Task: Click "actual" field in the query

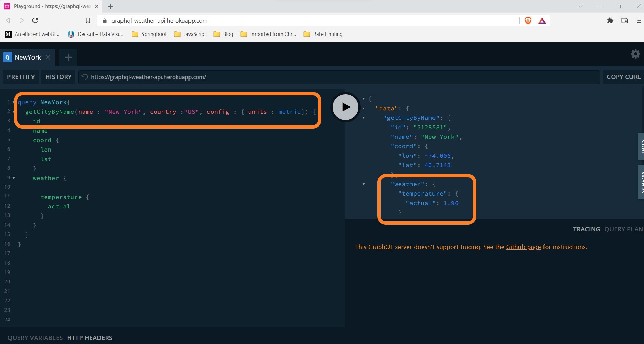Action: (x=59, y=206)
